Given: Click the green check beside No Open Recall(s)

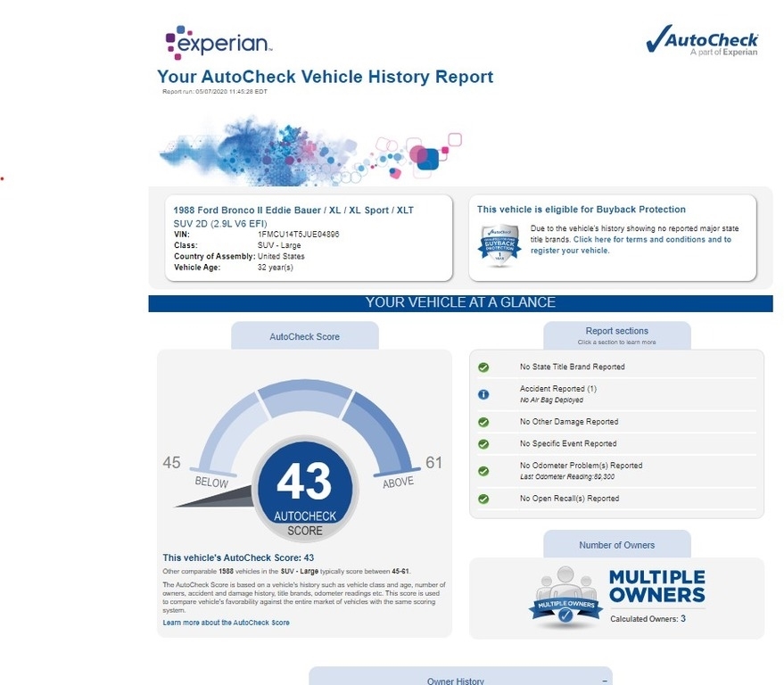Looking at the screenshot, I should [483, 499].
